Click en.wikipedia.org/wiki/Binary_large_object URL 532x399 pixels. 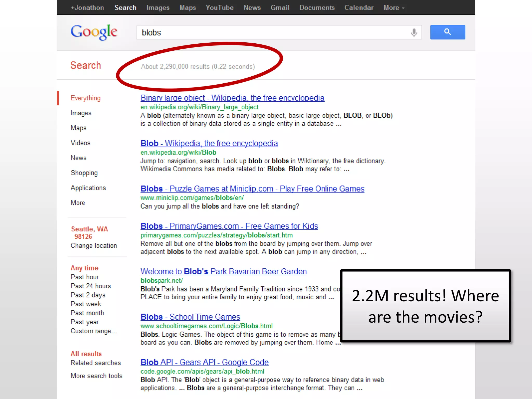coord(199,107)
